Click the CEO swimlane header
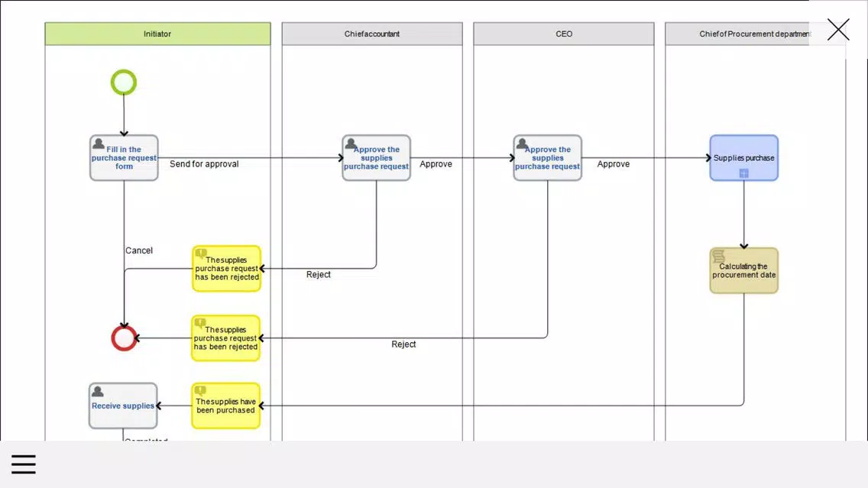The width and height of the screenshot is (868, 488). tap(564, 34)
